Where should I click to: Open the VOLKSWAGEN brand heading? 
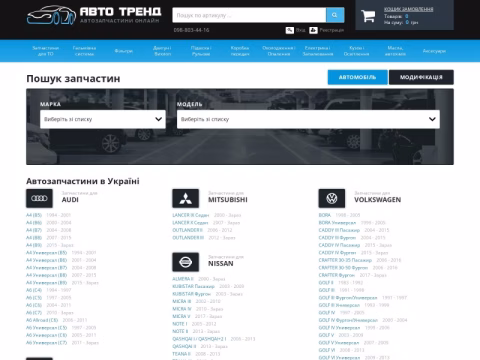[x=378, y=200]
